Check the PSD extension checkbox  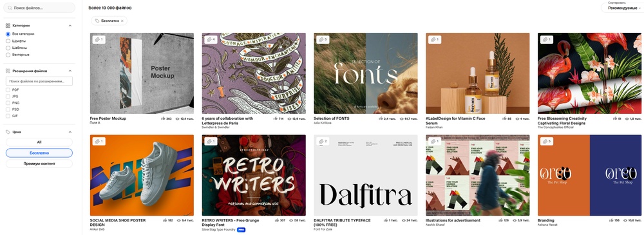pos(8,109)
